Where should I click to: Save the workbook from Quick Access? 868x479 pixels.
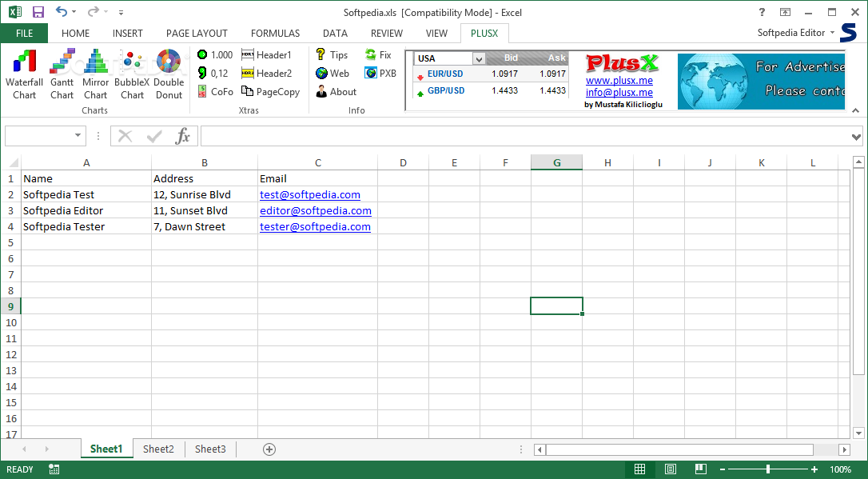click(38, 12)
